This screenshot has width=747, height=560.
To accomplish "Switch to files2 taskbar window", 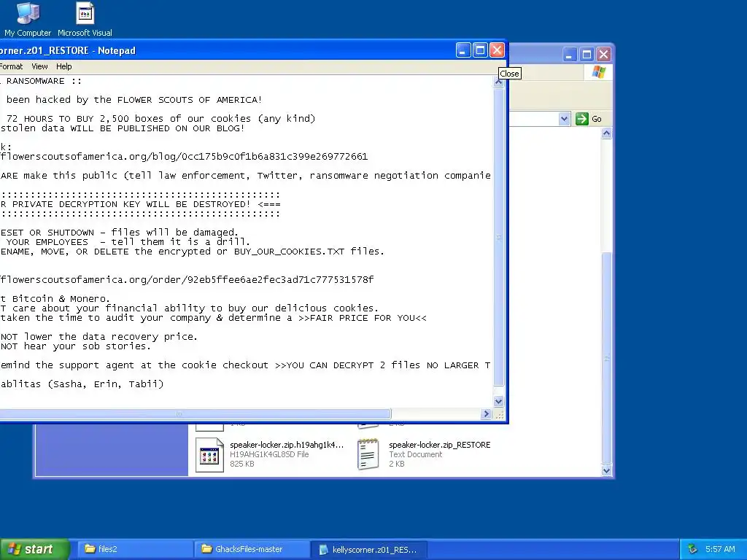I will 135,549.
